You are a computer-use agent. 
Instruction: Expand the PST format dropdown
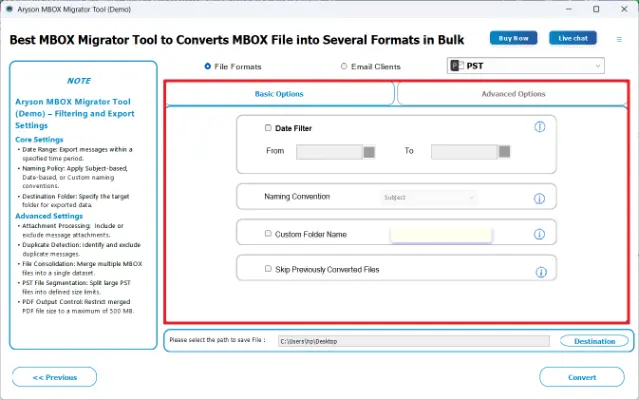pos(526,66)
